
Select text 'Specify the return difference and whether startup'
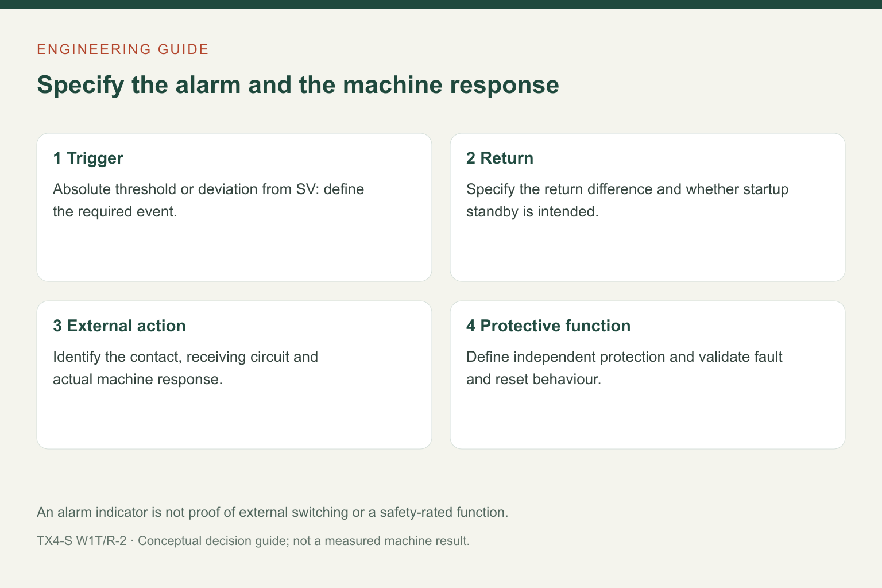628,189
